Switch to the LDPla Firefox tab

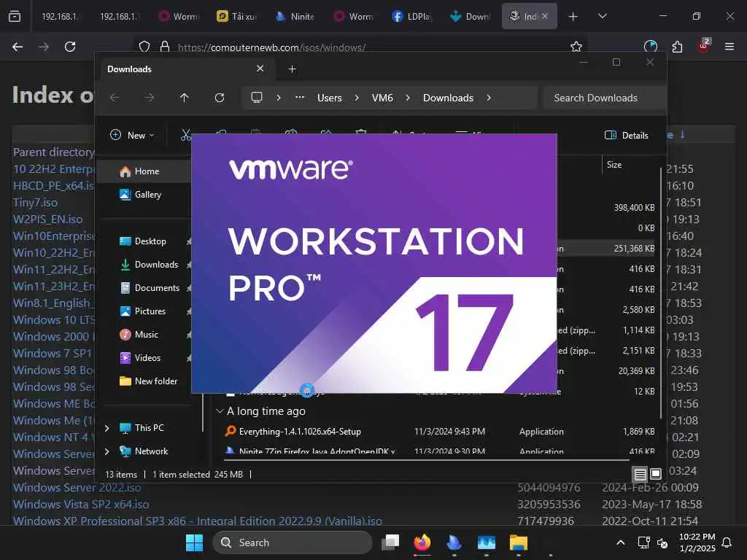(x=412, y=17)
